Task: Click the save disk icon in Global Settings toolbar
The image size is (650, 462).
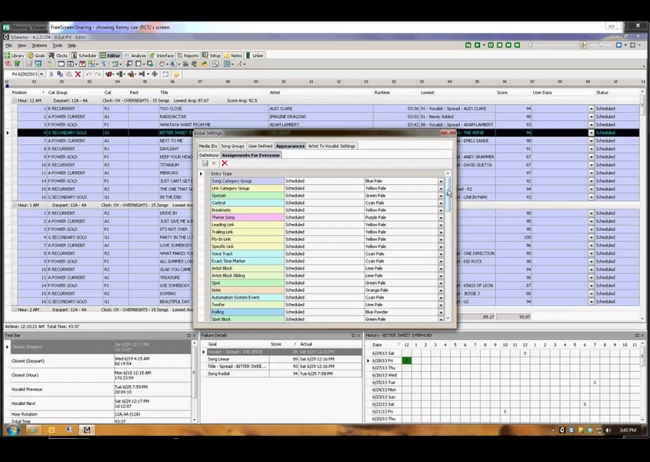Action: pyautogui.click(x=205, y=163)
